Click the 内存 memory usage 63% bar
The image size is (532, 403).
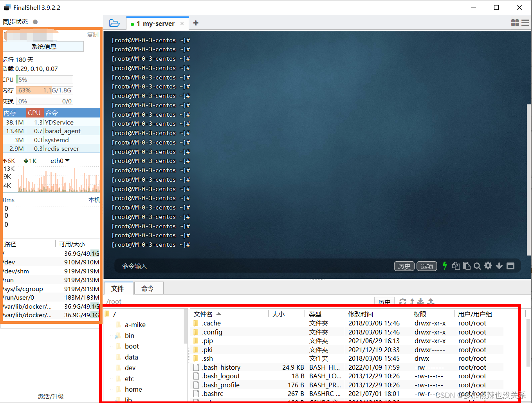tap(45, 90)
